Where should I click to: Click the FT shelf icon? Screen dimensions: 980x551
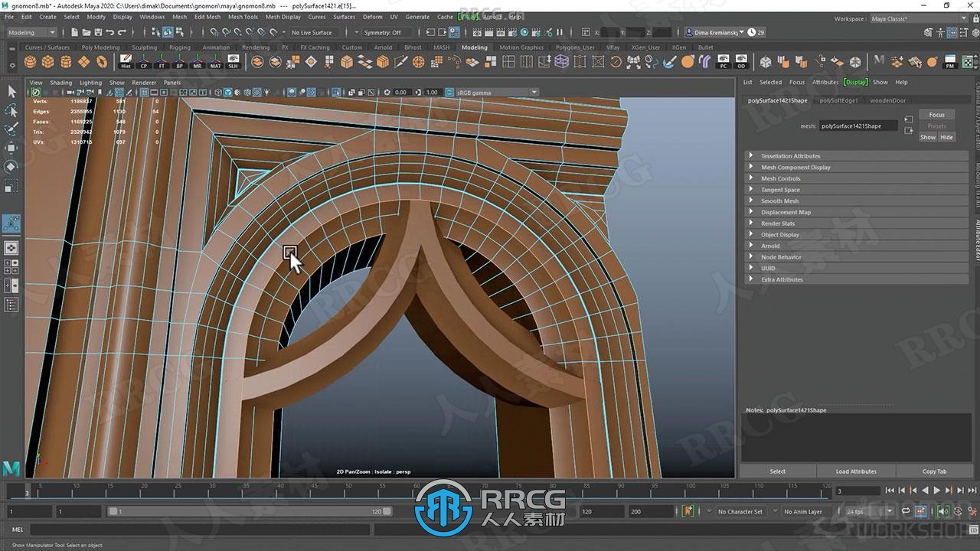click(x=162, y=62)
